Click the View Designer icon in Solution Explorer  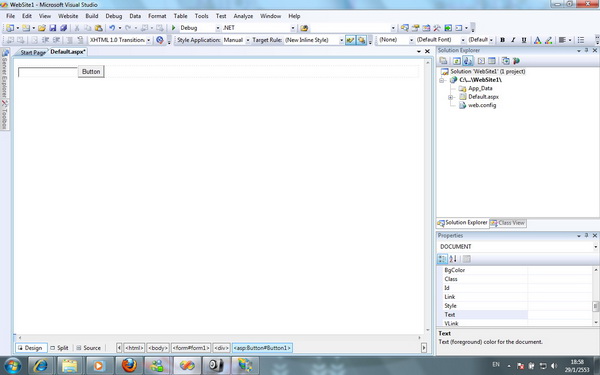(492, 61)
